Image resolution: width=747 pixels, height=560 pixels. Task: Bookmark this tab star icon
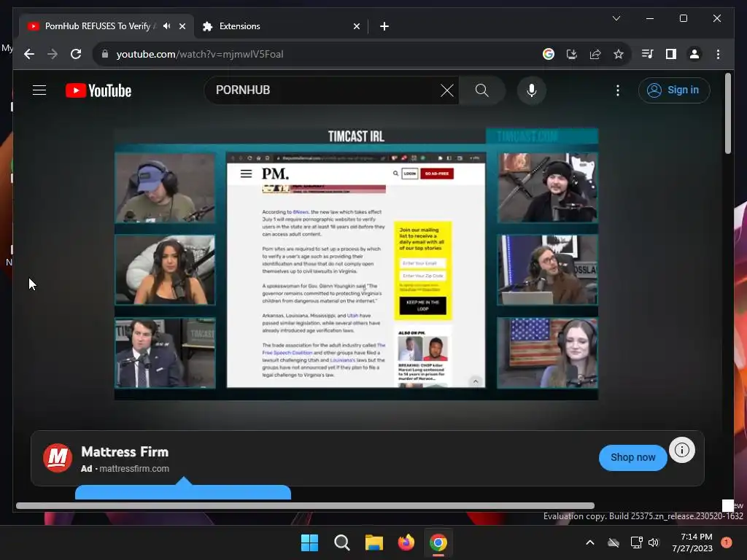[x=619, y=54]
